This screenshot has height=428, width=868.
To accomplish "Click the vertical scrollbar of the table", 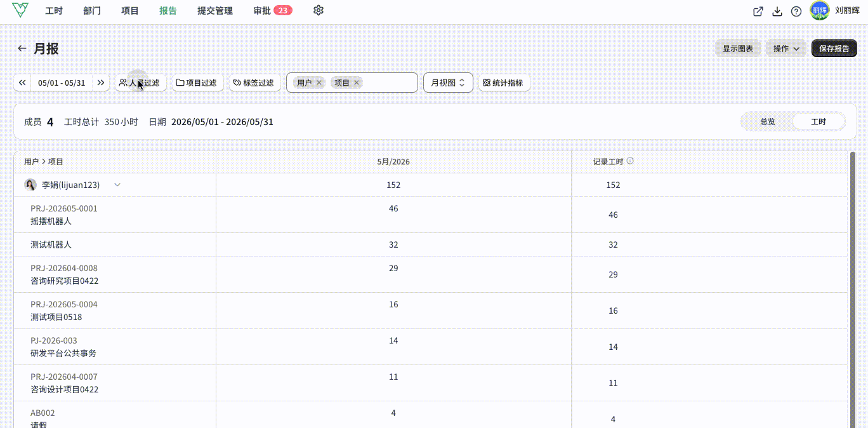I will pos(853,289).
